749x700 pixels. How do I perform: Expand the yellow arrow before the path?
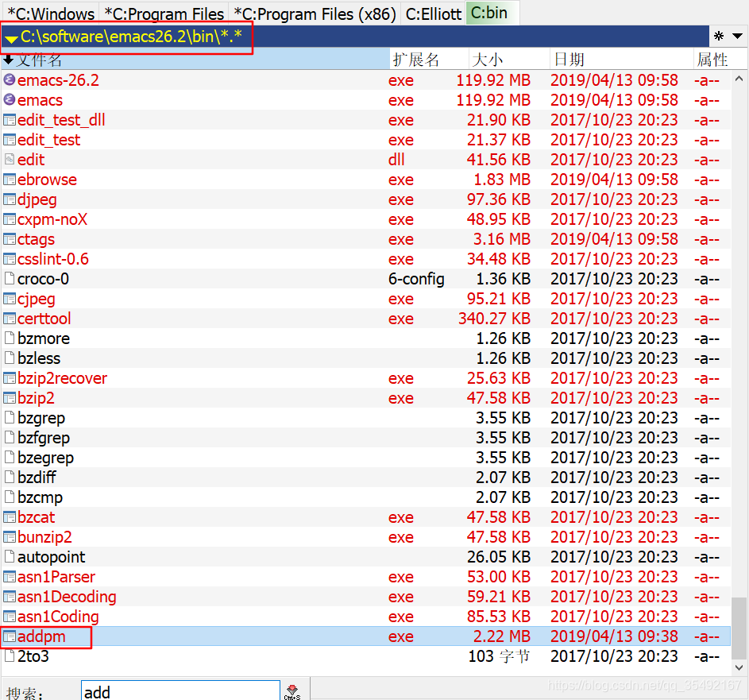point(11,38)
